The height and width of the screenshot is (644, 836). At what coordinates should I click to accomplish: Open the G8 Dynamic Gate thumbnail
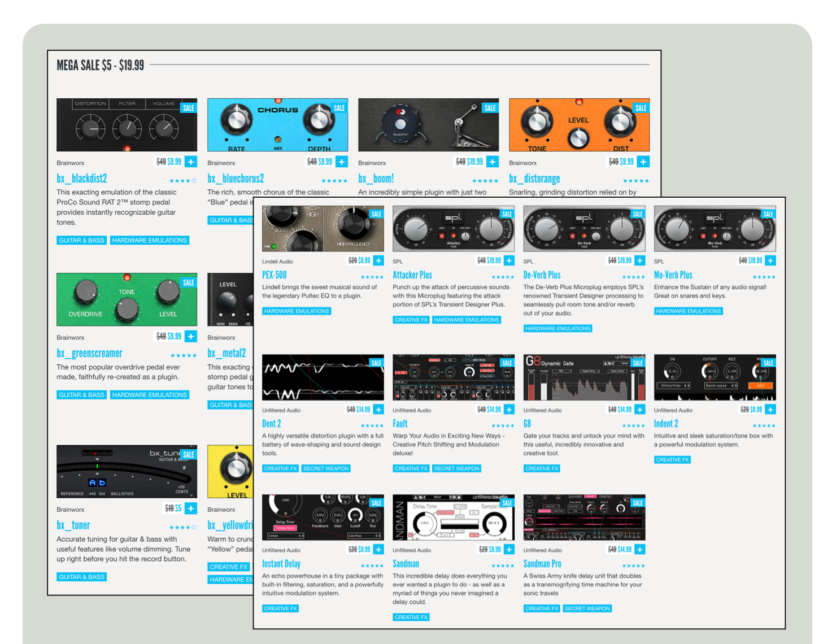click(584, 377)
